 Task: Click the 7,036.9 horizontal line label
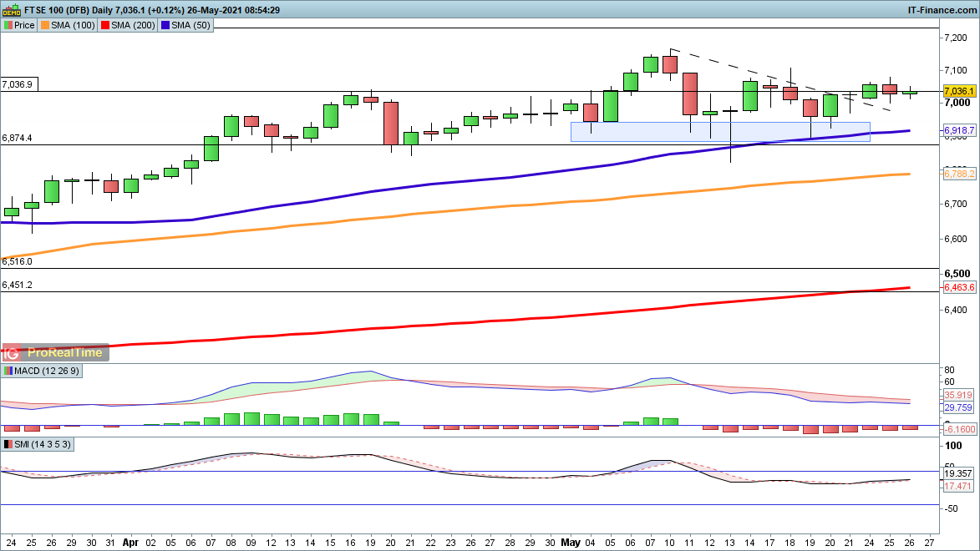click(x=18, y=84)
